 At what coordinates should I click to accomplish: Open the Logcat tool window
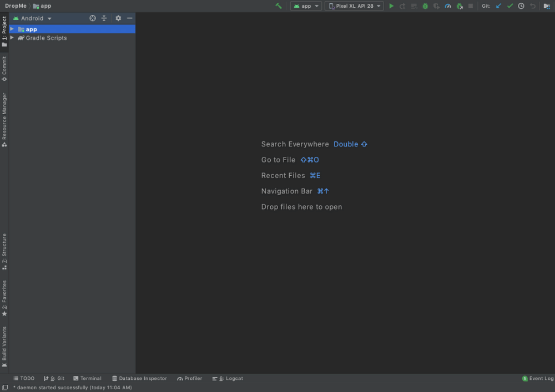(x=228, y=378)
